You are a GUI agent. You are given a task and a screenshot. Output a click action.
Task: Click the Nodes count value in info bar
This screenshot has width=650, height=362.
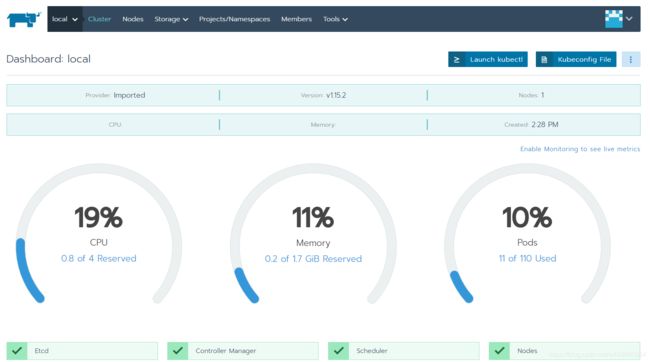tap(542, 95)
